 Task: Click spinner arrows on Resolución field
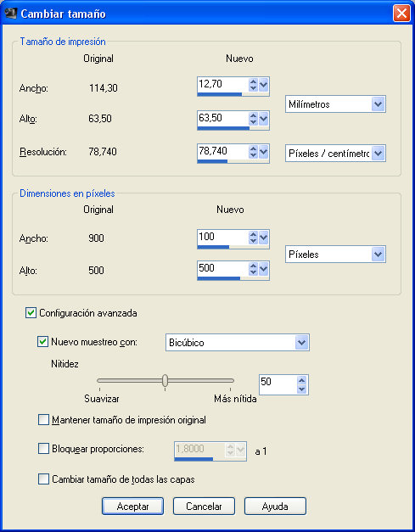click(253, 152)
